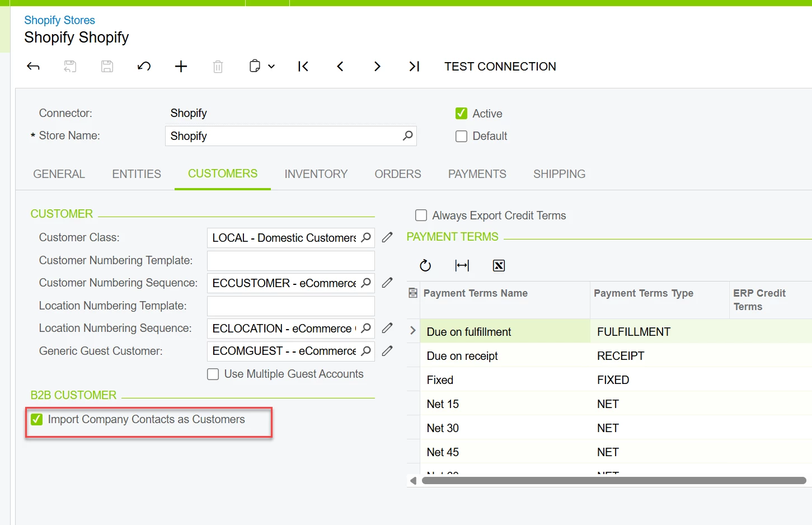Toggle the Default checkbox
Viewport: 812px width, 525px height.
pos(461,136)
